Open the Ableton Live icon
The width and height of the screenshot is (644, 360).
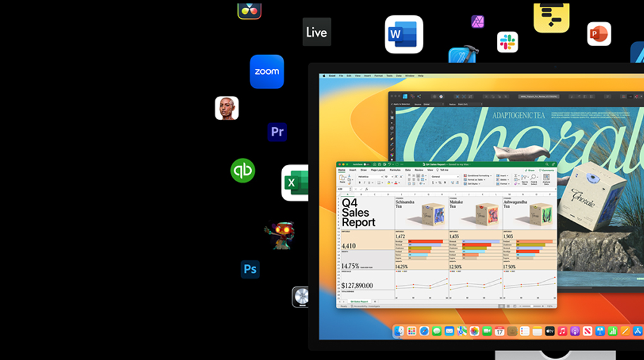317,32
